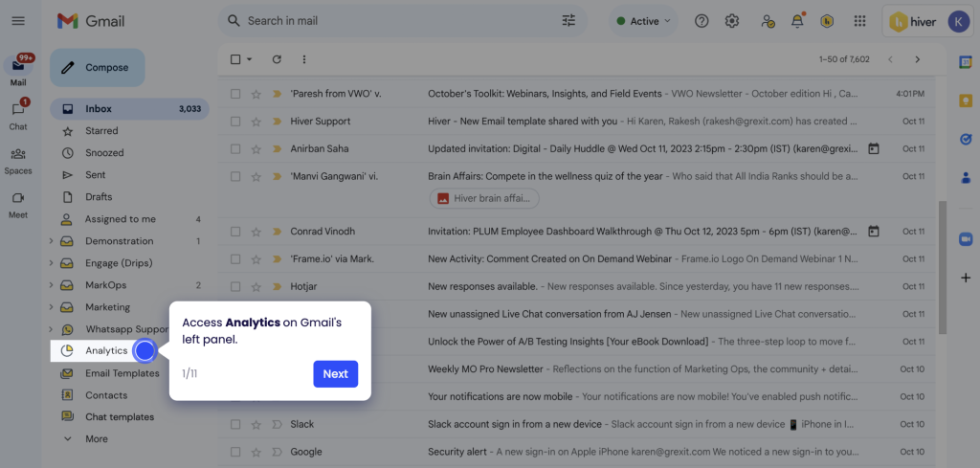This screenshot has height=468, width=980.
Task: Open Google Calendar side panel icon
Action: [966, 62]
